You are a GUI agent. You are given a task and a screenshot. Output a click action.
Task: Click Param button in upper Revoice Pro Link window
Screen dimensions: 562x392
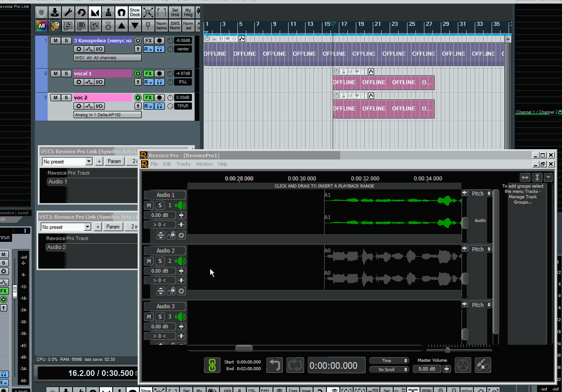pos(114,161)
